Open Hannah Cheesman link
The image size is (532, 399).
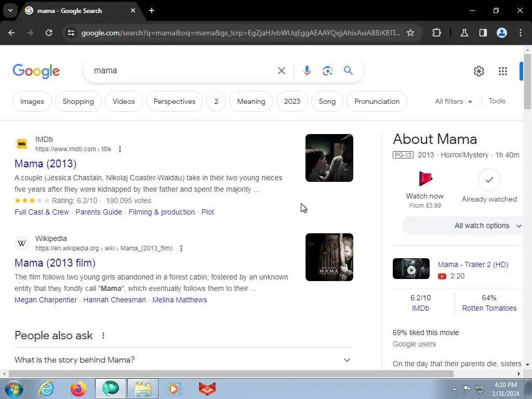115,300
